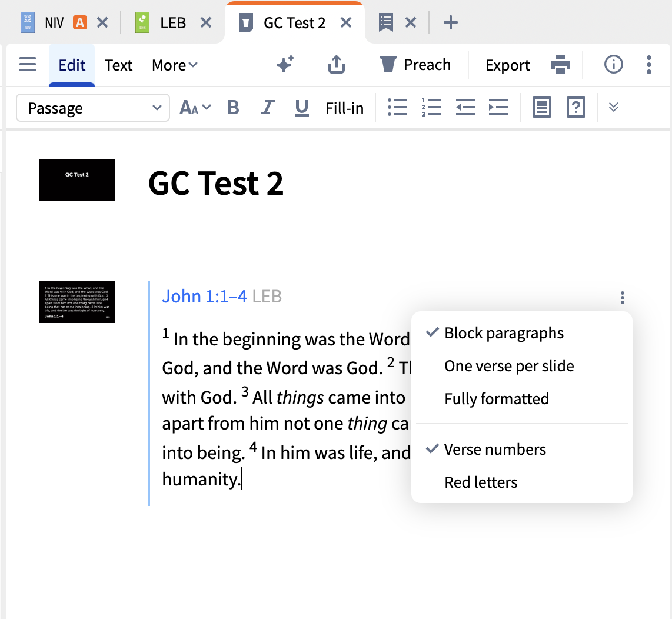672x619 pixels.
Task: Increase indent of the paragraph
Action: pyautogui.click(x=498, y=107)
